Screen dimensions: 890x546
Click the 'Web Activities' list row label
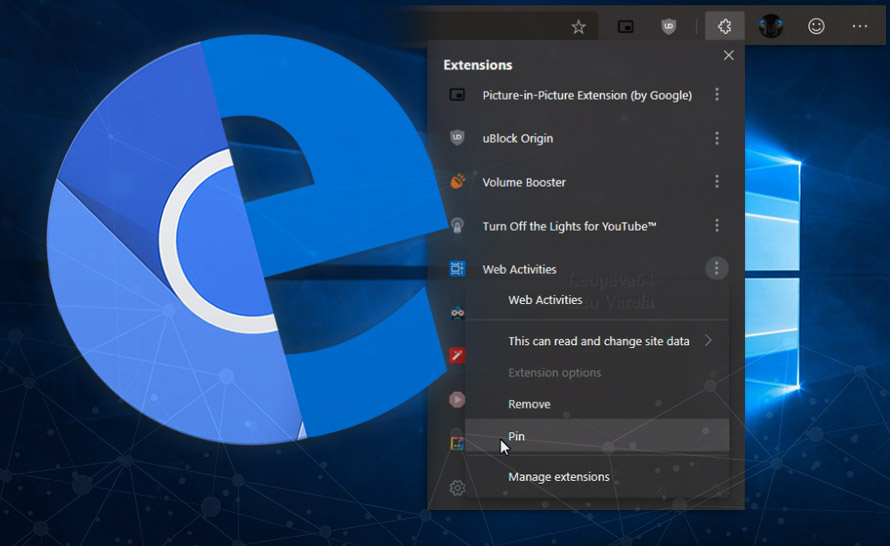click(x=519, y=270)
